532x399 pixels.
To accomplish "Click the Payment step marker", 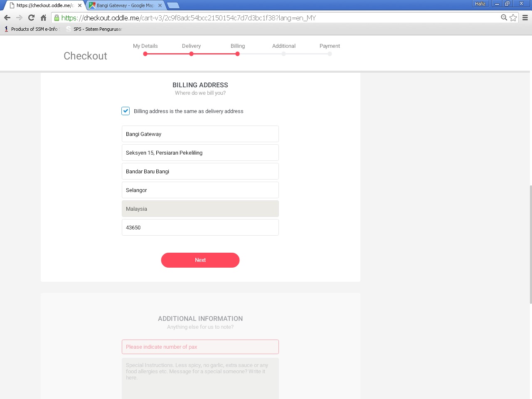I will tap(330, 54).
